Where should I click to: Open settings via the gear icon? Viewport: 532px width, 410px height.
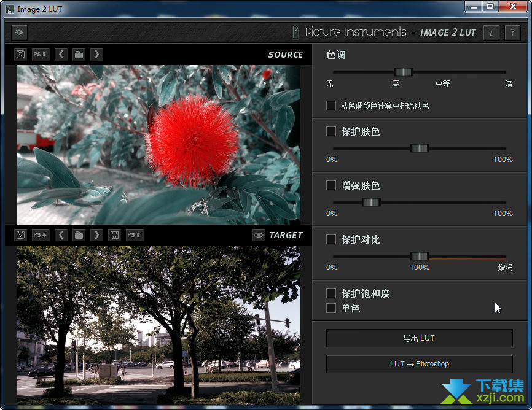pos(19,32)
